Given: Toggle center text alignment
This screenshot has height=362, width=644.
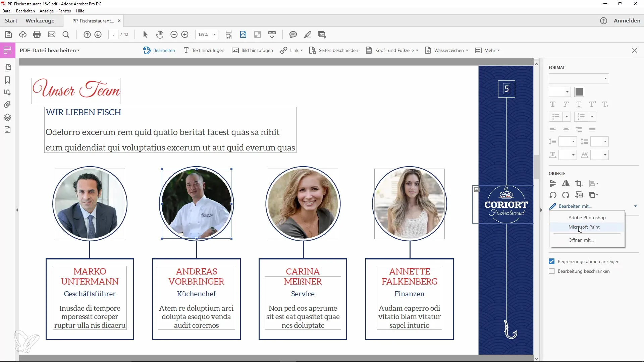Looking at the screenshot, I should tap(566, 129).
